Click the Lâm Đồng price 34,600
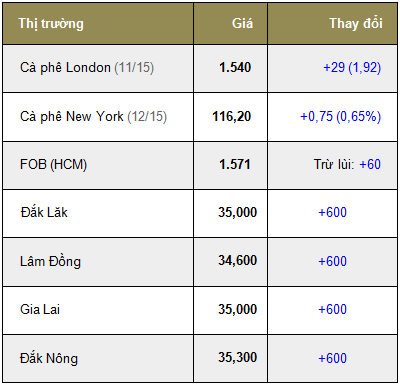Image resolution: width=400 pixels, height=386 pixels. (x=238, y=260)
